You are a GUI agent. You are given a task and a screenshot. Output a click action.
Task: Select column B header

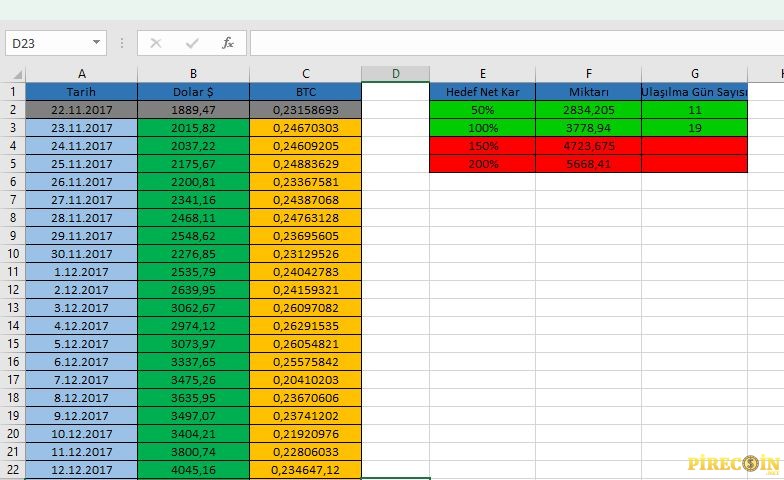193,74
